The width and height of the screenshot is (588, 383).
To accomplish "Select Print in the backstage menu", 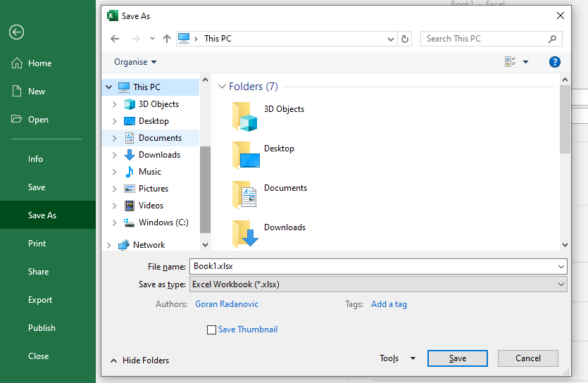I will coord(37,244).
